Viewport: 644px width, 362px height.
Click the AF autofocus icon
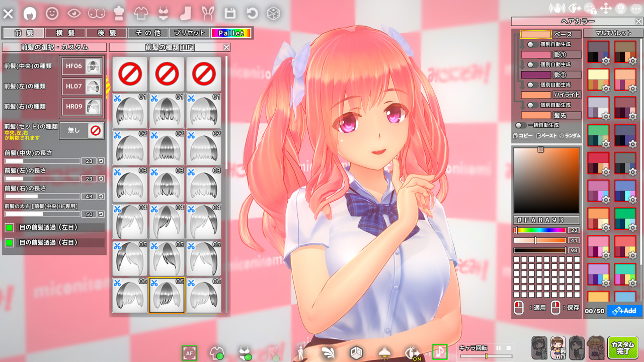190,353
